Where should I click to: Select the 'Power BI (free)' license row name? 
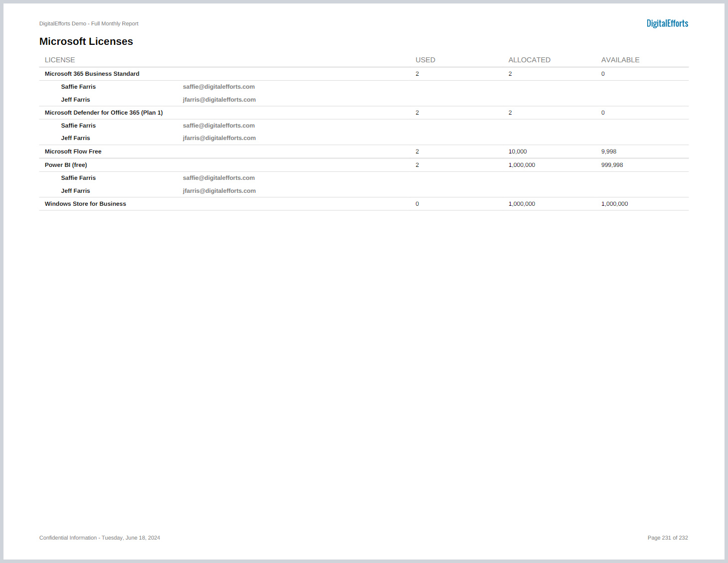click(66, 165)
